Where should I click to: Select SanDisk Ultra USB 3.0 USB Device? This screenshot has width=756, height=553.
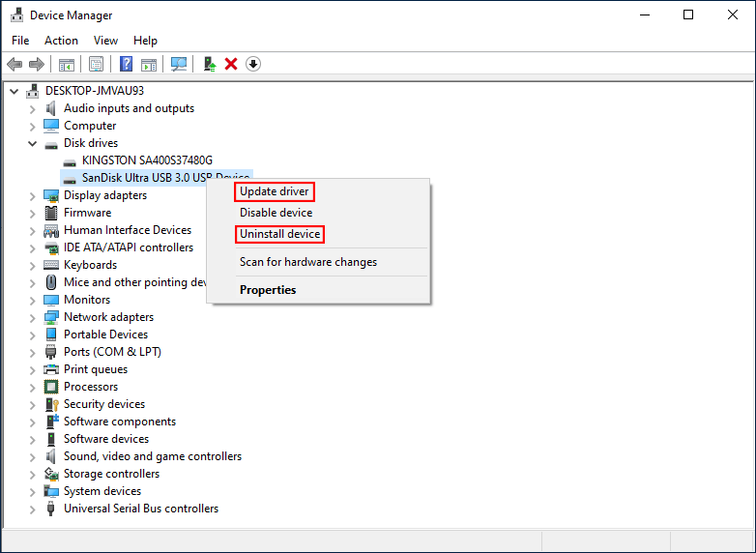(x=165, y=178)
